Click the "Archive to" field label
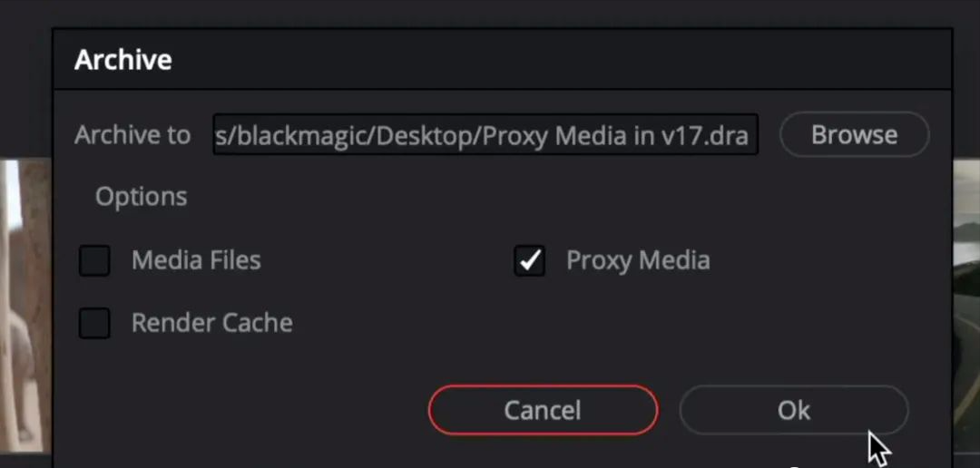The image size is (980, 468). 132,134
